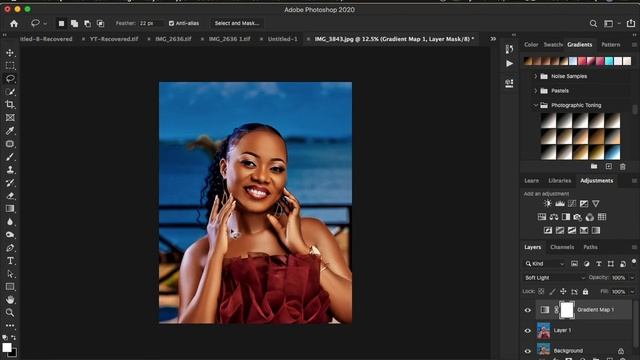Select the Clone Stamp tool
This screenshot has width=640, height=360.
pos(10,170)
